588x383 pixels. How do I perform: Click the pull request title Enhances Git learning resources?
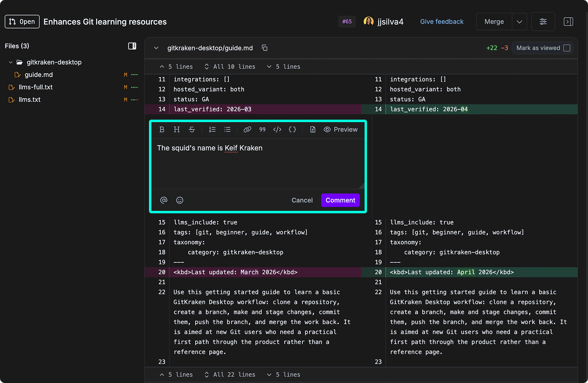tap(105, 22)
